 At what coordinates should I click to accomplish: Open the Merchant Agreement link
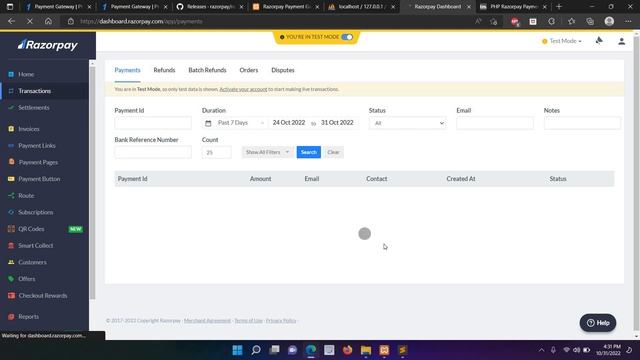207,320
